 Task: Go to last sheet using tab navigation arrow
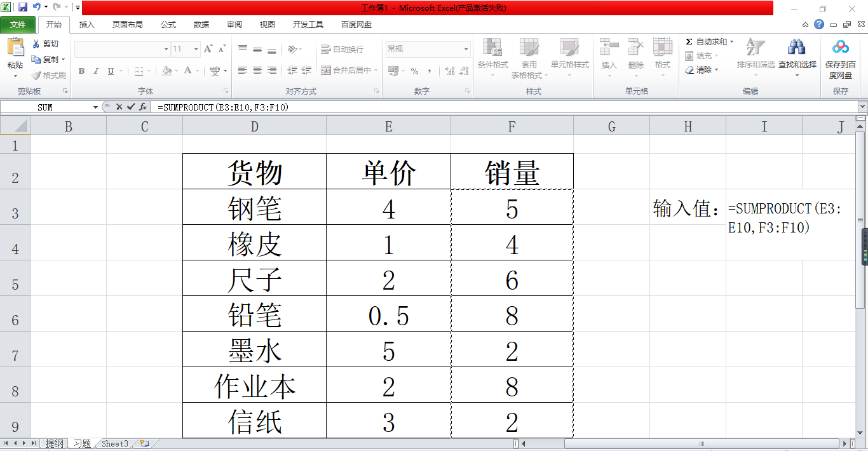[33, 443]
